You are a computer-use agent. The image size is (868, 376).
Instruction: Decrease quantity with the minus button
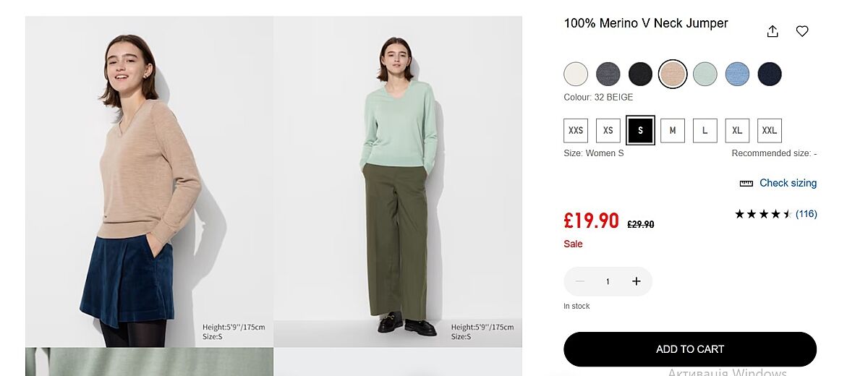tap(579, 281)
